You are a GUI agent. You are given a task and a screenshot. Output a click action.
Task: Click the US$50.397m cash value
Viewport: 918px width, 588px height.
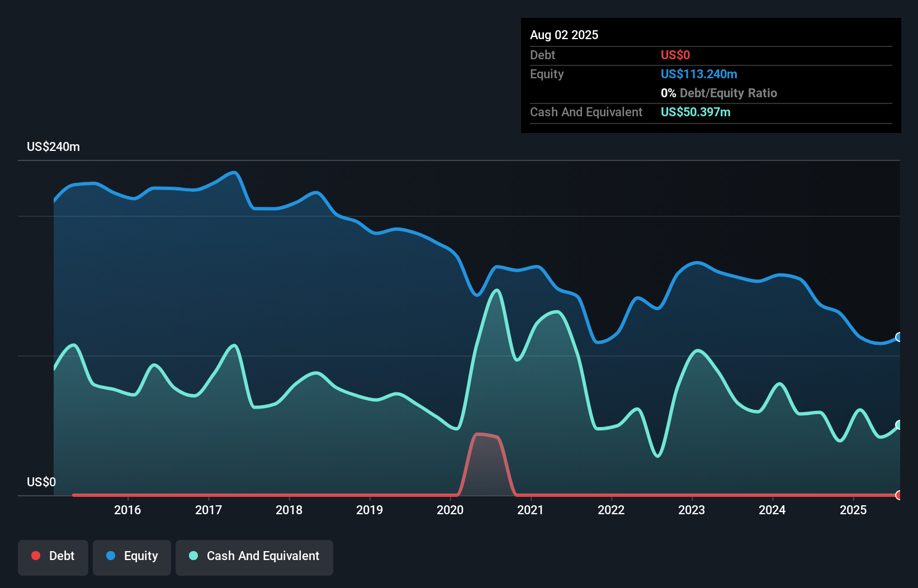click(x=695, y=112)
